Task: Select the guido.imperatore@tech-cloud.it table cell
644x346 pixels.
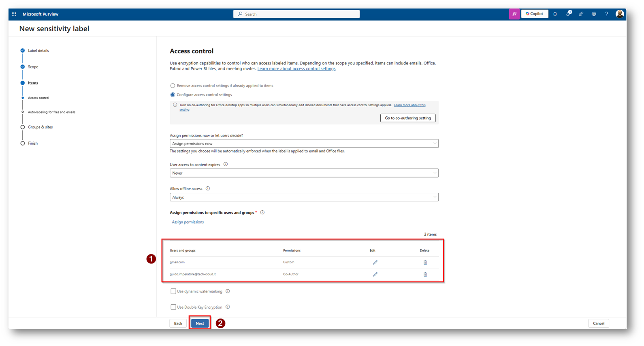Action: [193, 274]
